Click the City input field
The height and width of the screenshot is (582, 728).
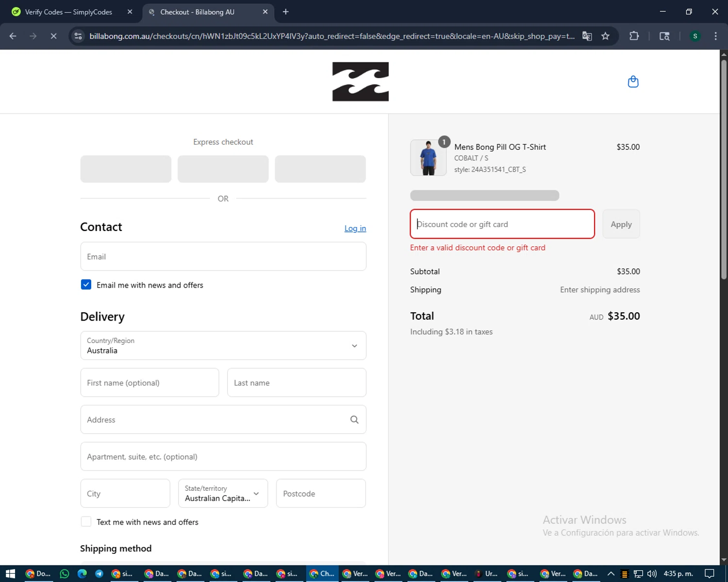pos(125,493)
